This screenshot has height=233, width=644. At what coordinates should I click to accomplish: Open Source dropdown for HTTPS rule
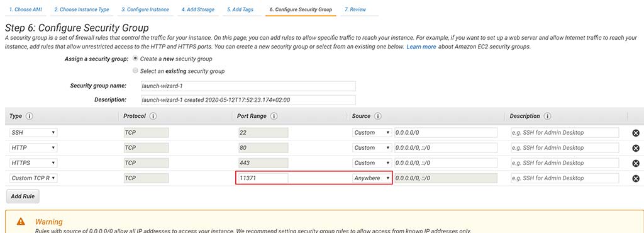[x=372, y=163]
